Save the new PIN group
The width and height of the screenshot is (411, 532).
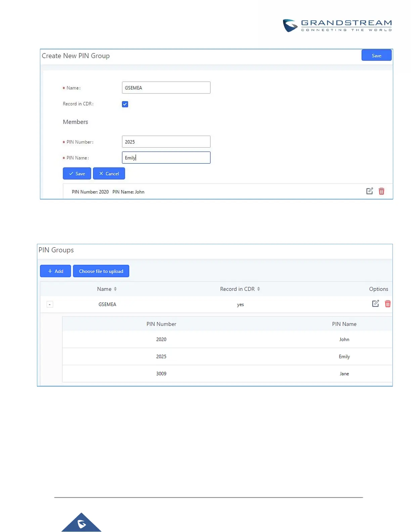376,55
